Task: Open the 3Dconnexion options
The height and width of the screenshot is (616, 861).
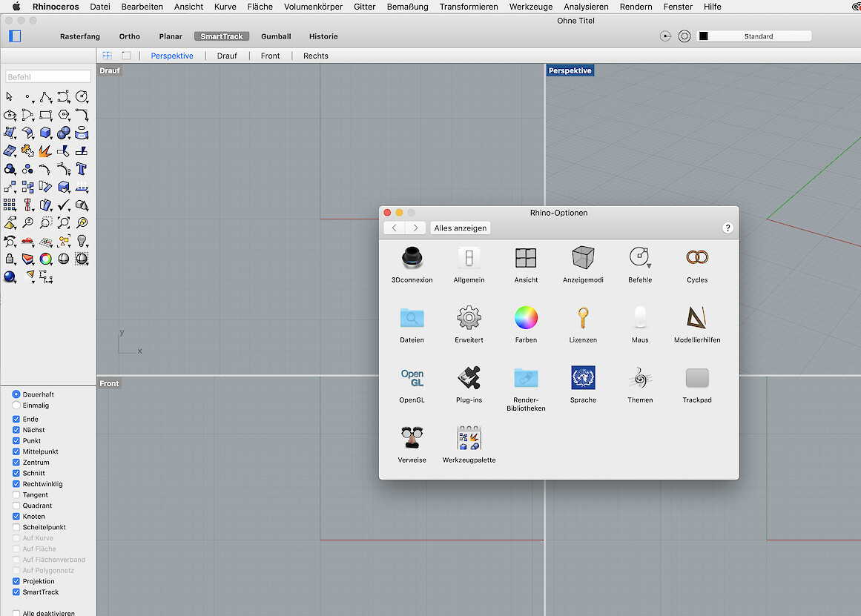Action: pyautogui.click(x=412, y=265)
